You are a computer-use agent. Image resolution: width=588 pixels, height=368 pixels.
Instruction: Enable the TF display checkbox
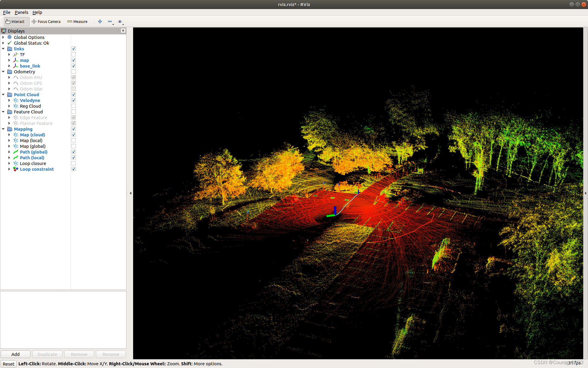(x=74, y=55)
